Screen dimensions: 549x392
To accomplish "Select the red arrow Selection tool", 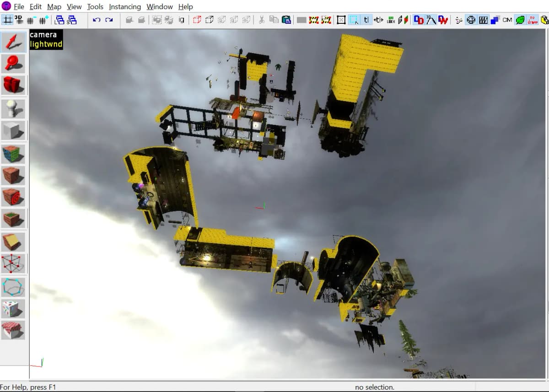I will click(13, 42).
